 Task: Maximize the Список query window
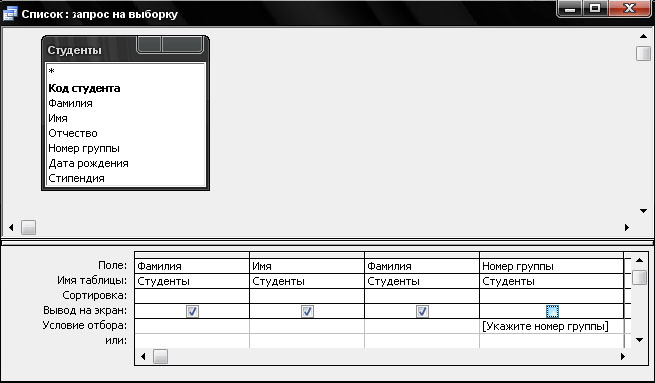(x=595, y=8)
